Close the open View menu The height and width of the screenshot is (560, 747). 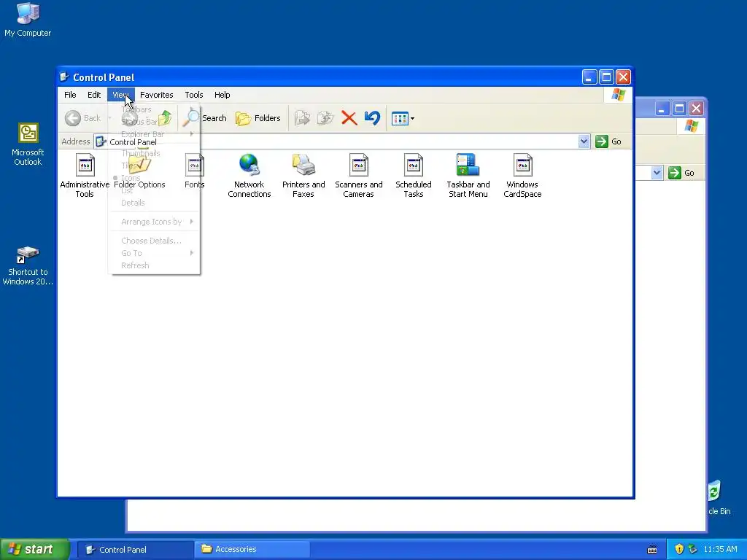120,95
